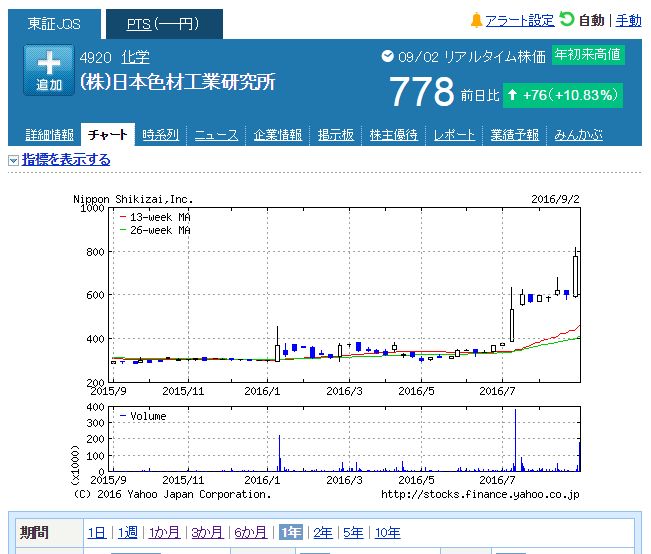651x554 pixels.
Task: Click the Volume legend entry
Action: (x=143, y=416)
